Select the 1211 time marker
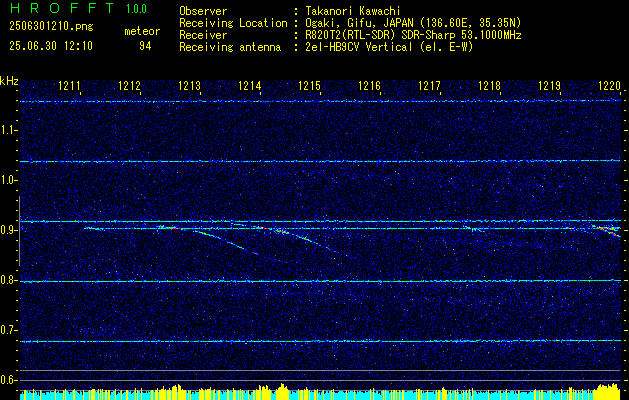Viewport: 629px width, 400px height. tap(70, 85)
